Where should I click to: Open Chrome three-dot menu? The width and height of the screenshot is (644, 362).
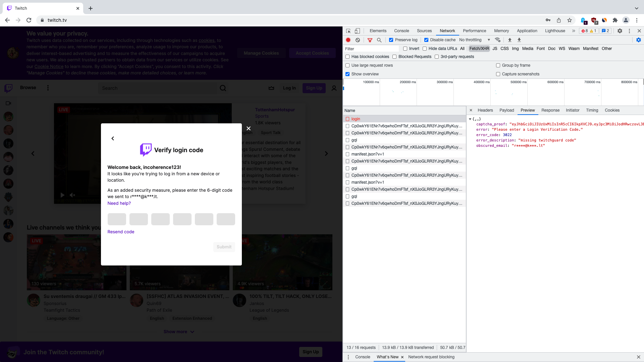637,20
